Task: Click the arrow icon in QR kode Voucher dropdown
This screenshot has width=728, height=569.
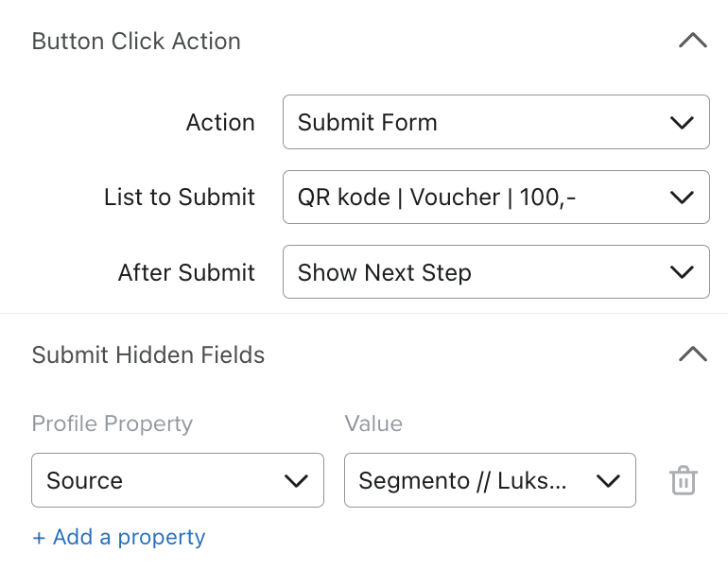Action: click(682, 198)
